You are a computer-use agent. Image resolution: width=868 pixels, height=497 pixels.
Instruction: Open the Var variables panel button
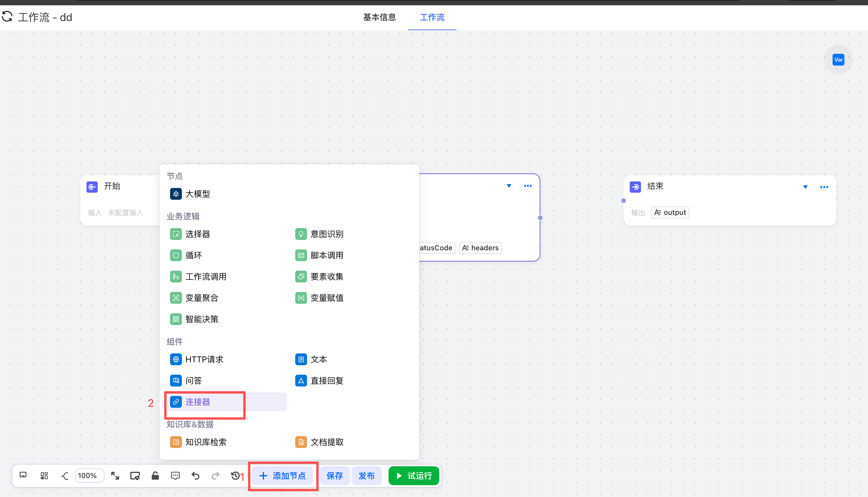(x=838, y=60)
